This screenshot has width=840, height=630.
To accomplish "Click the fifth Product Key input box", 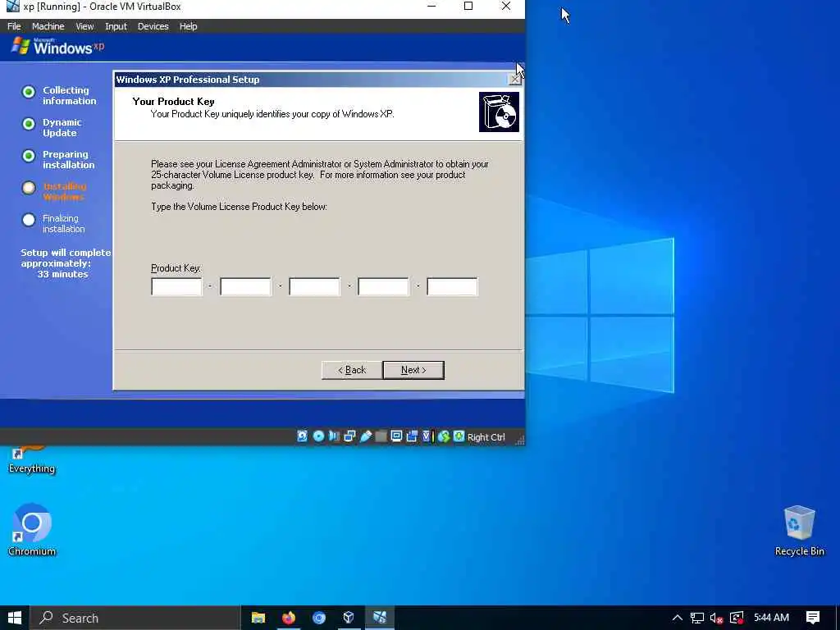I will click(452, 286).
